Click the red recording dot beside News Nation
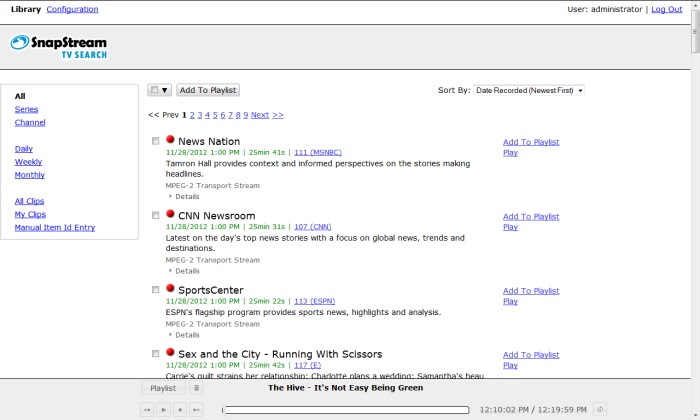 [170, 139]
